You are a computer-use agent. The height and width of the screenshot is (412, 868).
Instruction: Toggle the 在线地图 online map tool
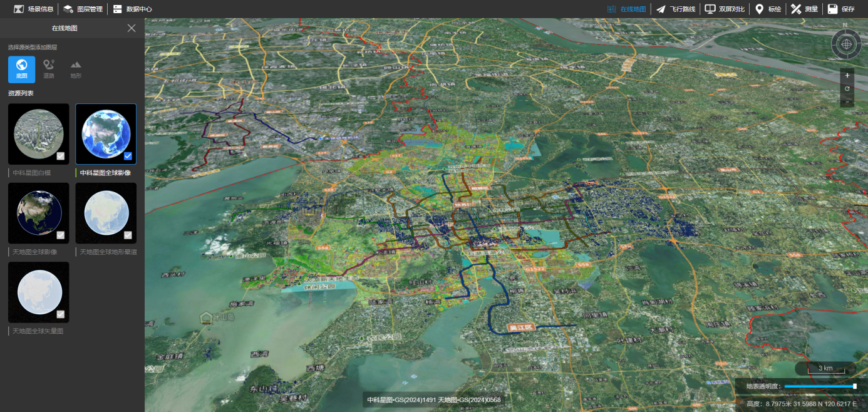(626, 9)
